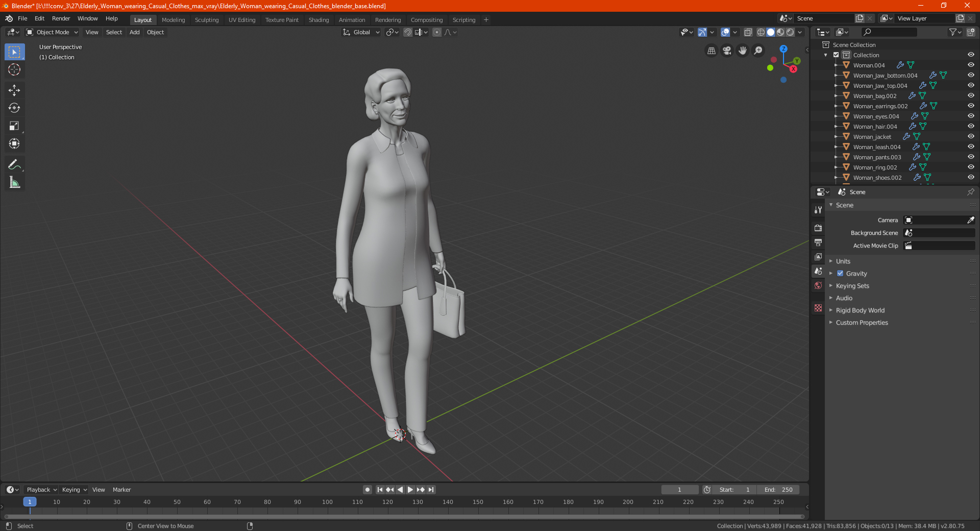
Task: Uncheck the Gravity checkbox
Action: tap(840, 273)
